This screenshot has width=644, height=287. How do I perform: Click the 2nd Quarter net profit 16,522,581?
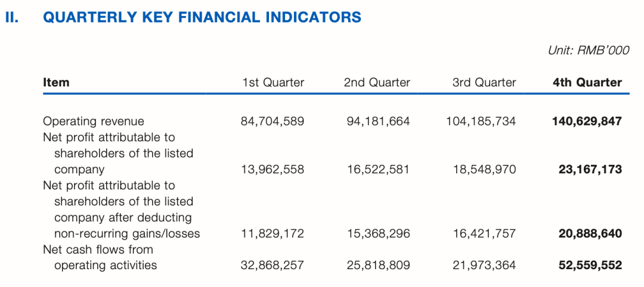(378, 170)
